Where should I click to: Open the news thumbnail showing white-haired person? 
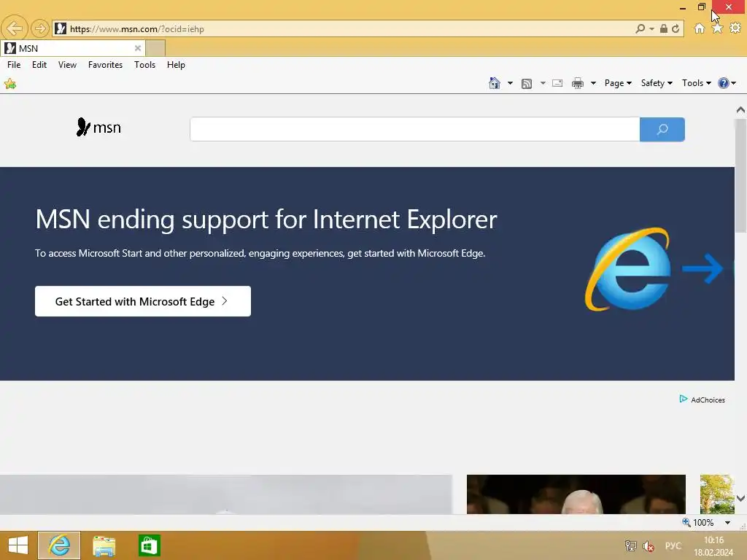pyautogui.click(x=576, y=494)
